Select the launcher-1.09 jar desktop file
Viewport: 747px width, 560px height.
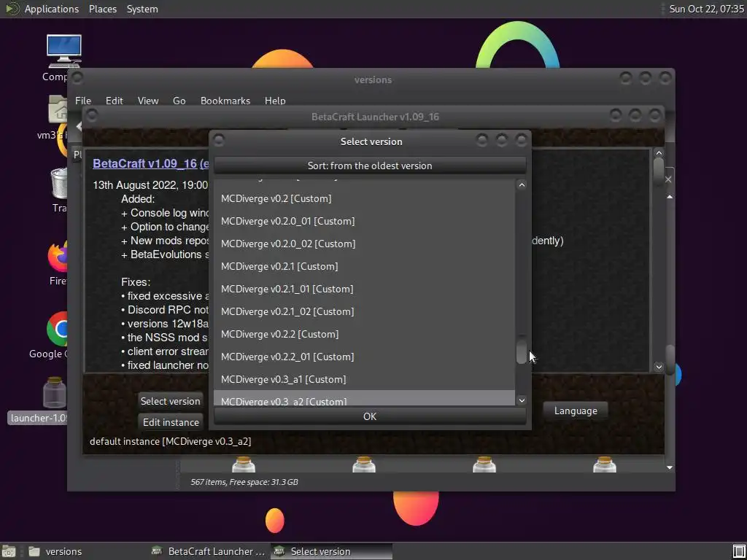tap(54, 392)
